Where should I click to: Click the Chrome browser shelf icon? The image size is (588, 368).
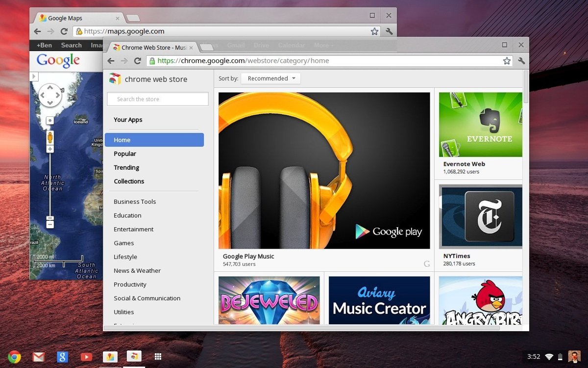tap(14, 357)
